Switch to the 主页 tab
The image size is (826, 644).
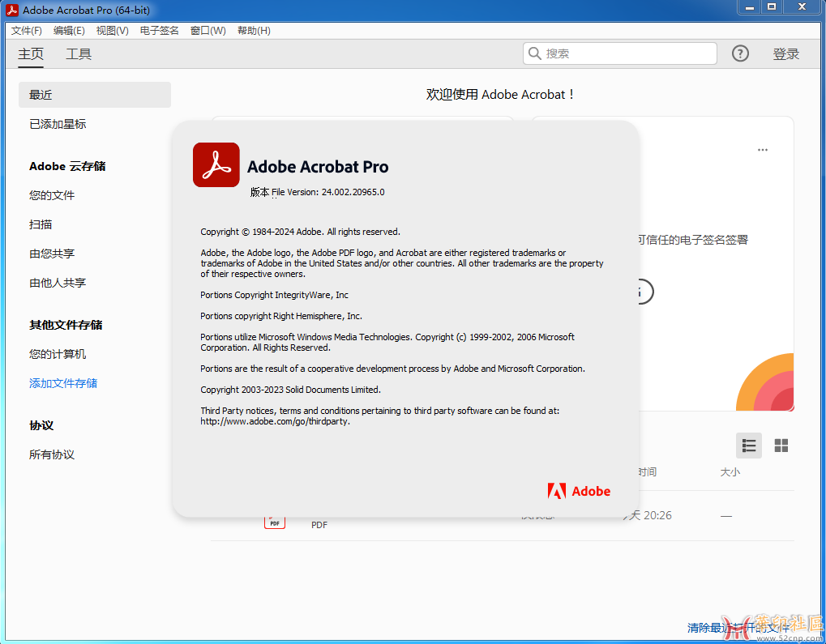[31, 53]
